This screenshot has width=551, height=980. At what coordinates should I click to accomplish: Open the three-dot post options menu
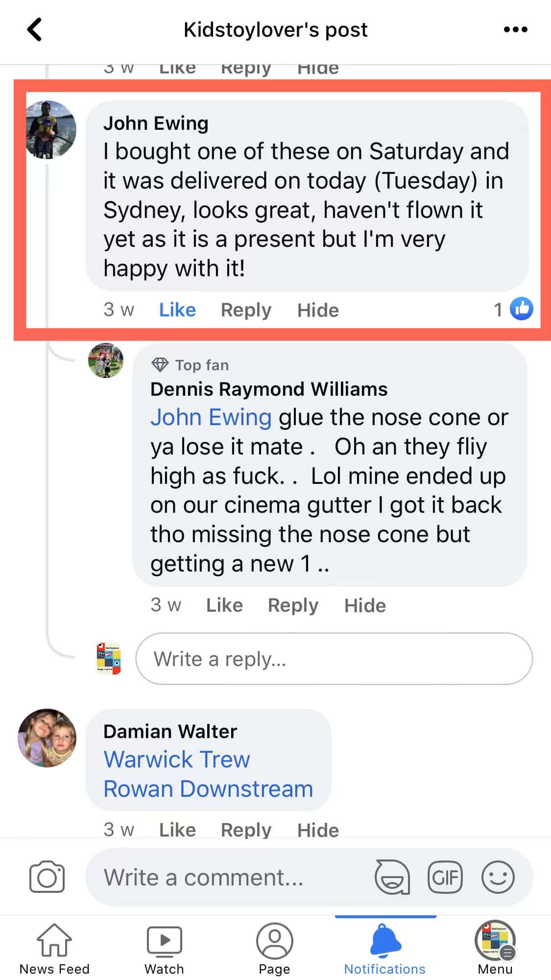tap(515, 29)
